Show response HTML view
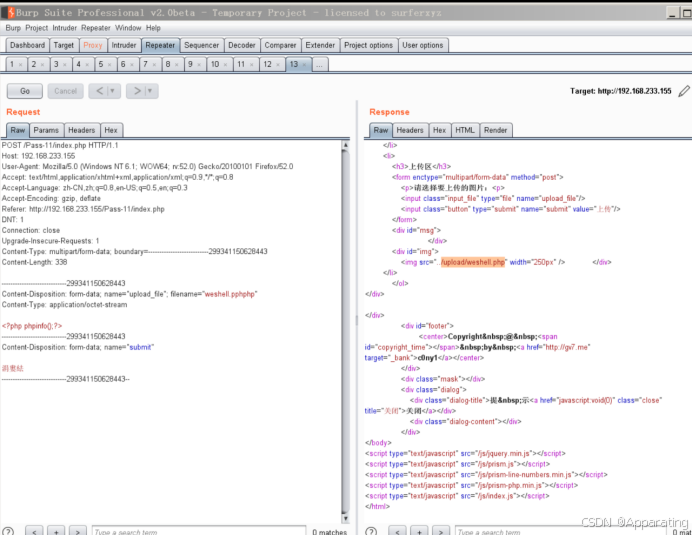Screen dimensions: 693x536 [465, 130]
